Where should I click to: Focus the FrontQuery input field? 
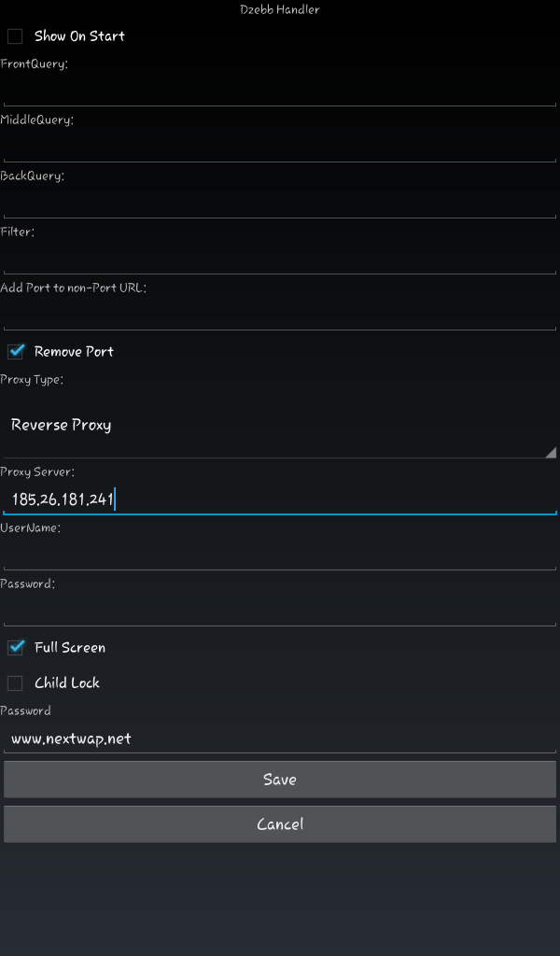(x=280, y=91)
